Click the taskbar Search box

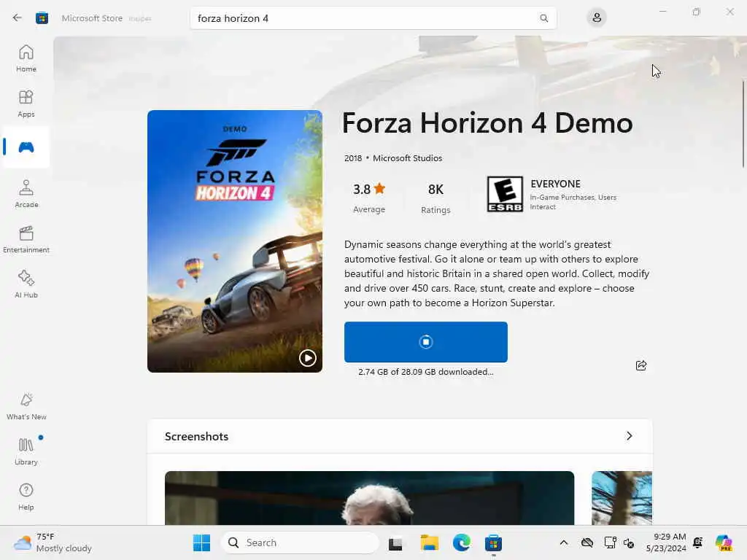tap(300, 542)
